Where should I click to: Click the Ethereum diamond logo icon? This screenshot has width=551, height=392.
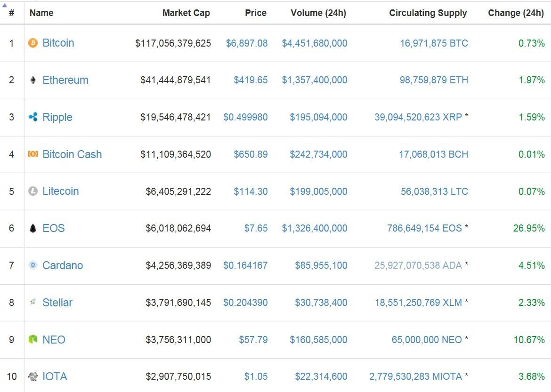32,80
